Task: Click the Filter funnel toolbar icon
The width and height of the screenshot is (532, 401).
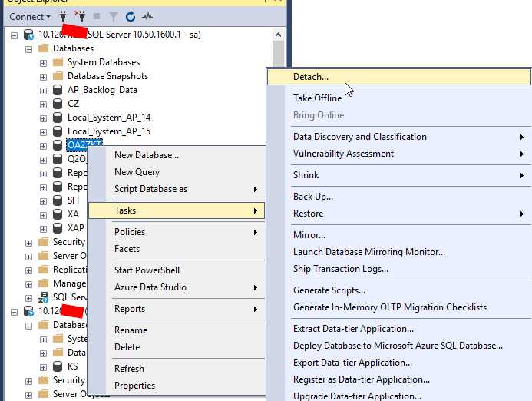Action: click(114, 16)
